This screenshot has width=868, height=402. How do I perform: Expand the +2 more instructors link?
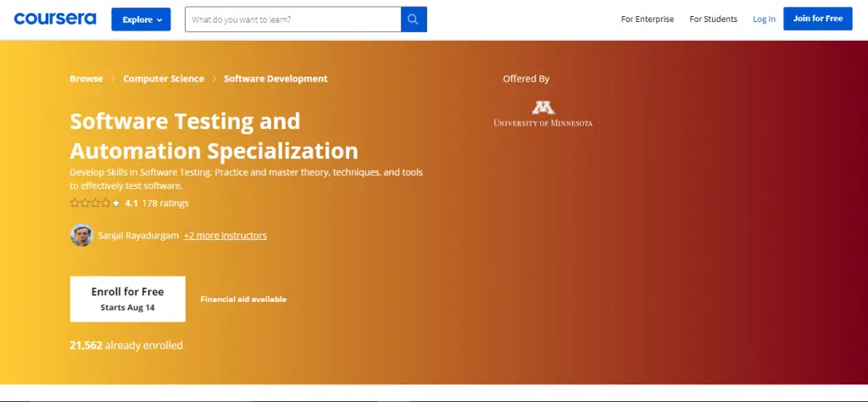225,236
